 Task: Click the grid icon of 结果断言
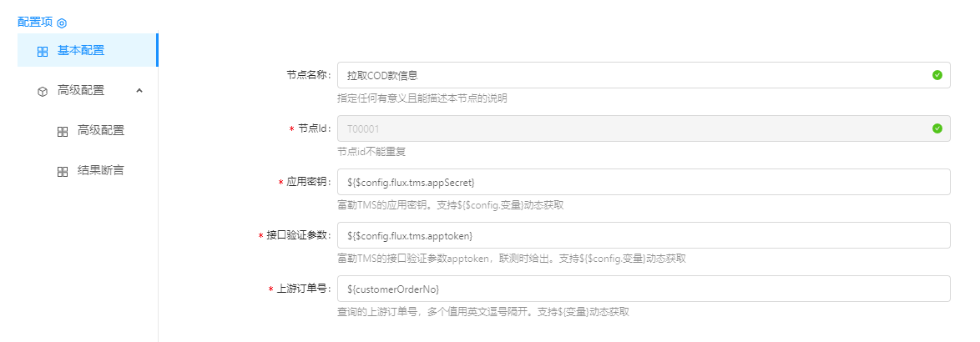click(x=63, y=171)
